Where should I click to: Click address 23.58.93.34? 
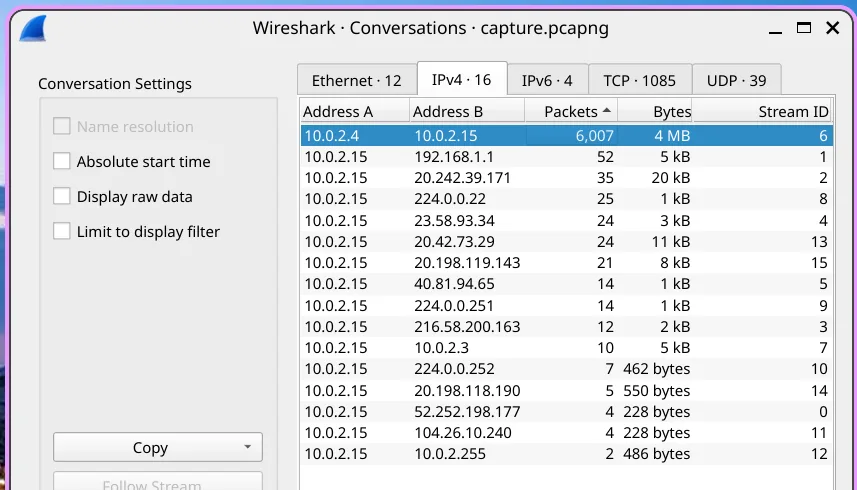point(454,220)
